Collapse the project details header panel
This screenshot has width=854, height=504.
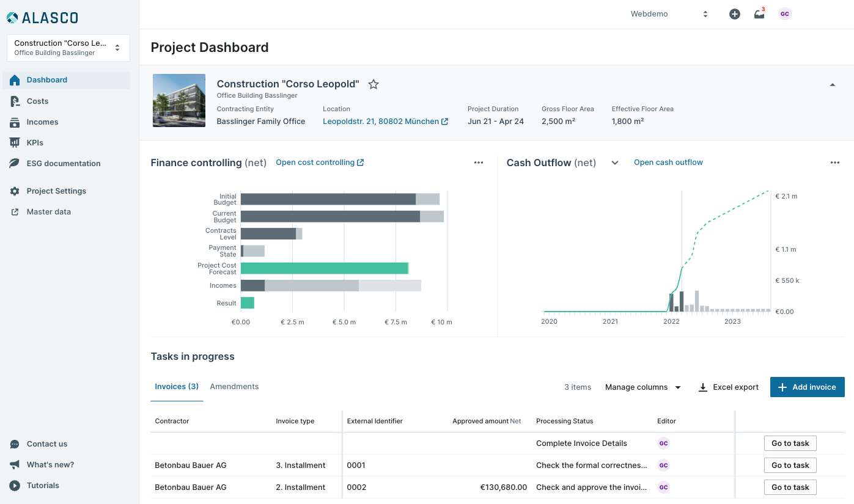[832, 85]
